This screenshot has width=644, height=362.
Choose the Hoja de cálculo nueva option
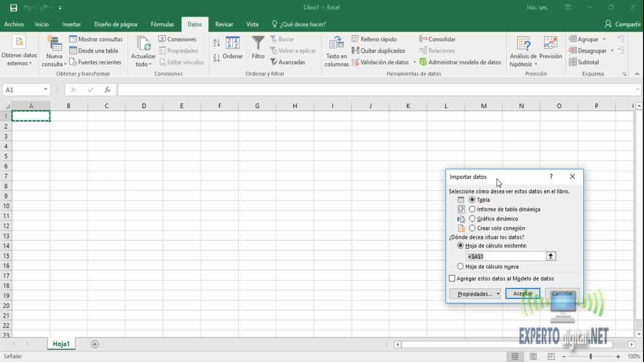coord(461,266)
